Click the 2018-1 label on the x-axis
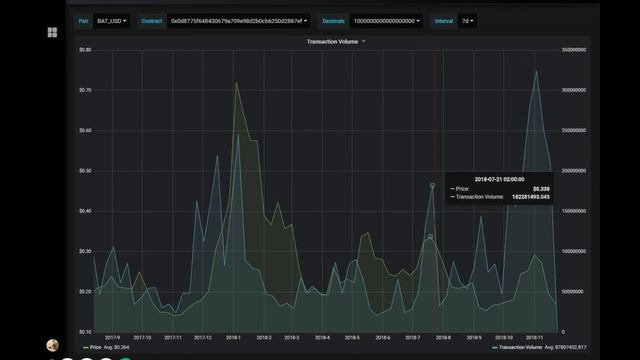The image size is (640, 360). pyautogui.click(x=233, y=338)
